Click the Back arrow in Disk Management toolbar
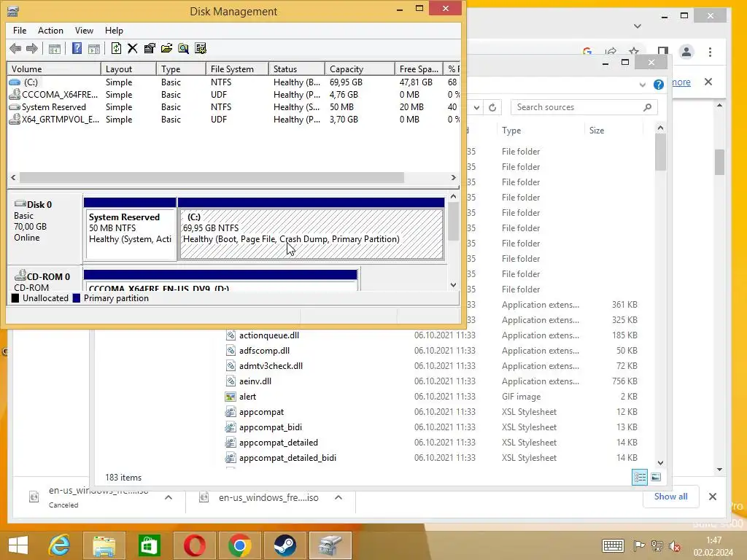The height and width of the screenshot is (560, 747). [15, 48]
